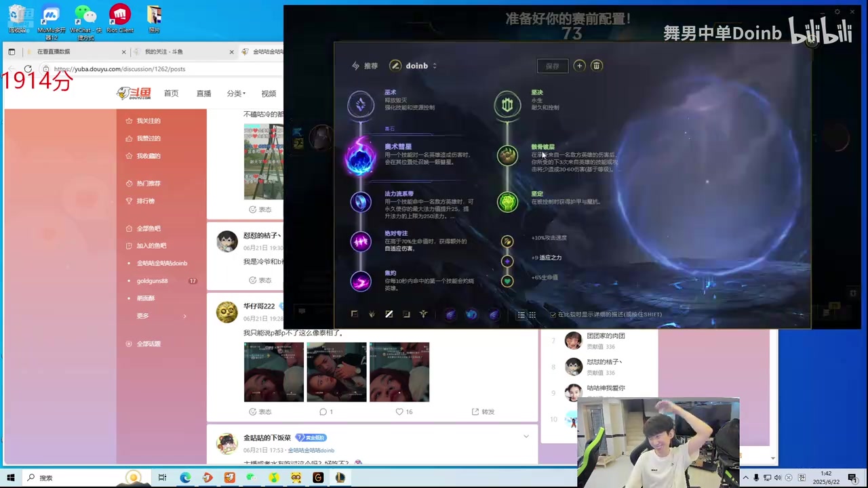Open 排行榜 link in the left sidebar
Image resolution: width=868 pixels, height=488 pixels.
point(145,201)
